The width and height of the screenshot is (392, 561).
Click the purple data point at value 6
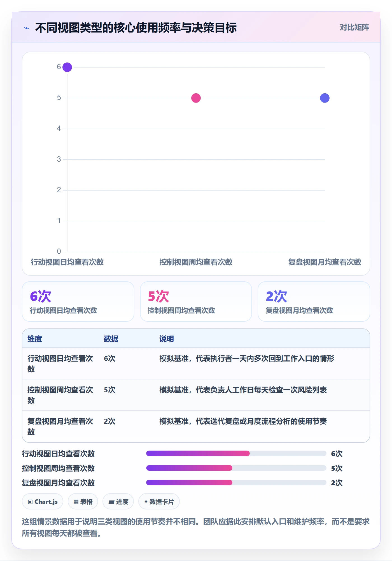coord(67,67)
